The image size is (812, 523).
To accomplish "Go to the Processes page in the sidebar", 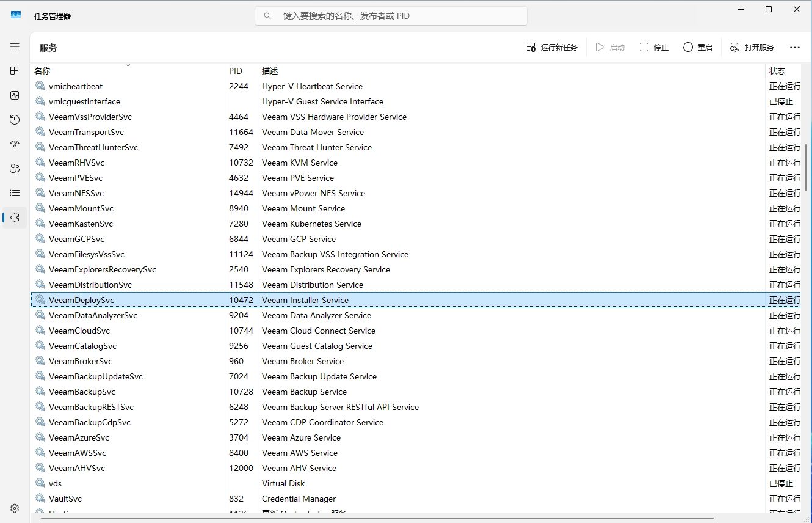I will pos(15,71).
